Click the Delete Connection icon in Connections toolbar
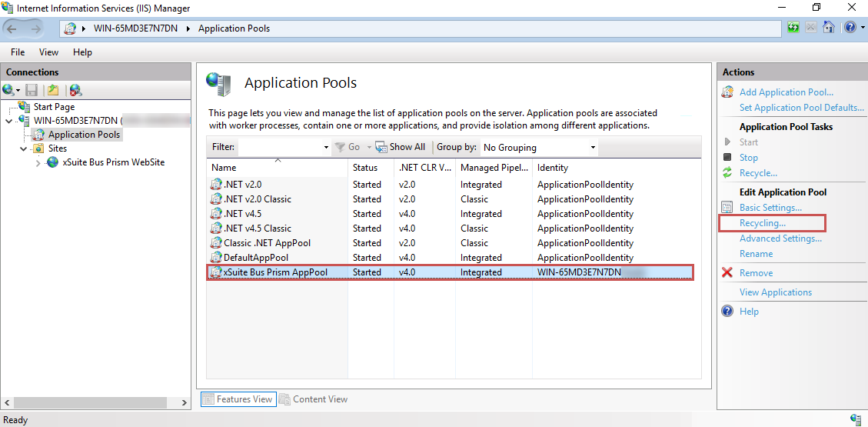 76,90
